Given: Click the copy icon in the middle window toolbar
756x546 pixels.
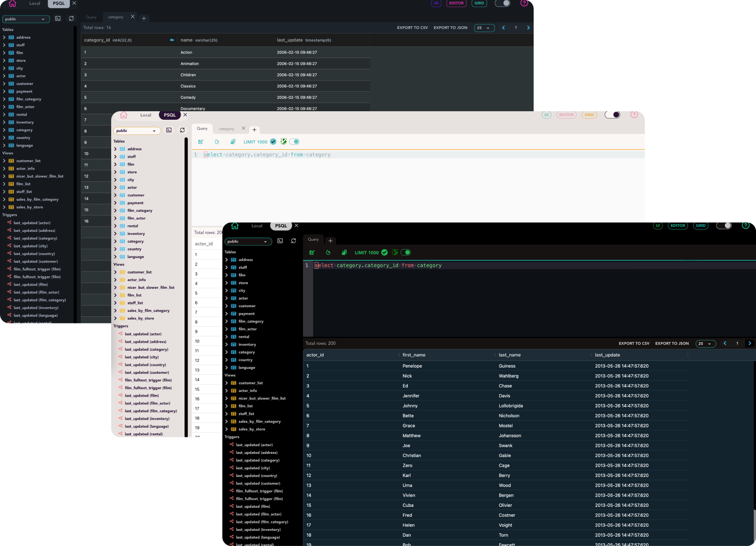Looking at the screenshot, I should 233,142.
